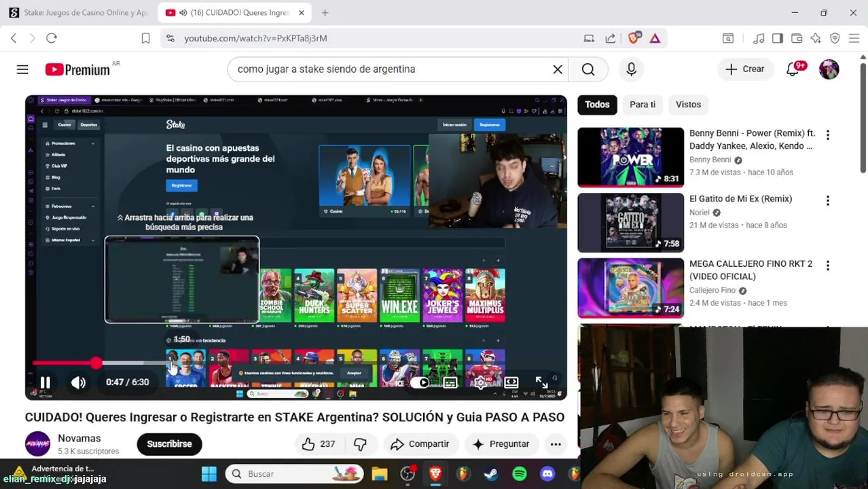
Task: Like the video showing 237 likes
Action: [319, 444]
